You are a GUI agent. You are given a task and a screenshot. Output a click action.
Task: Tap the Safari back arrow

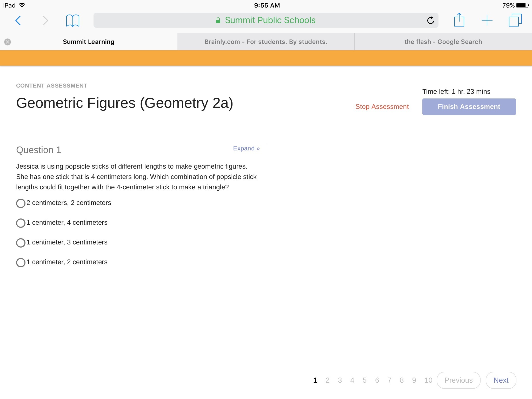tap(18, 21)
